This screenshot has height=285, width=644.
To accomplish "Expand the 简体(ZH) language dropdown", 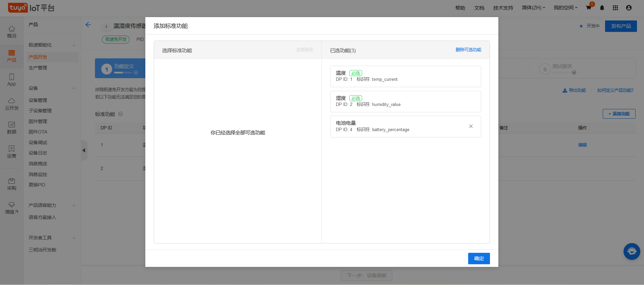I will click(533, 8).
